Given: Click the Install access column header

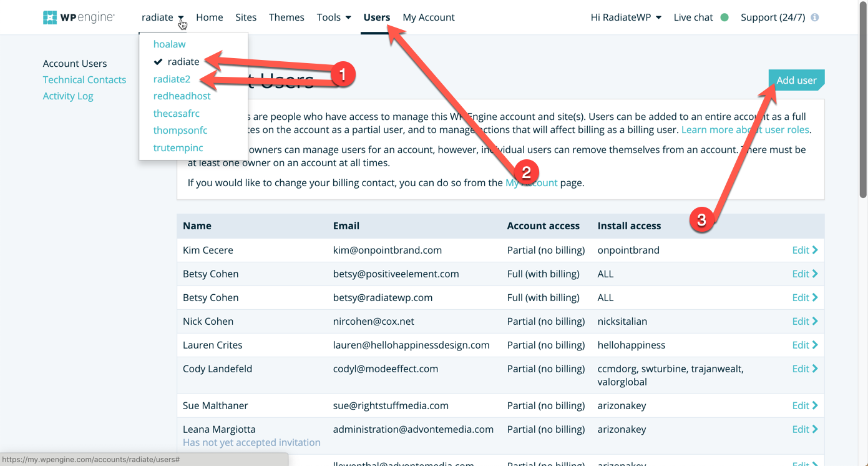Looking at the screenshot, I should coord(629,226).
